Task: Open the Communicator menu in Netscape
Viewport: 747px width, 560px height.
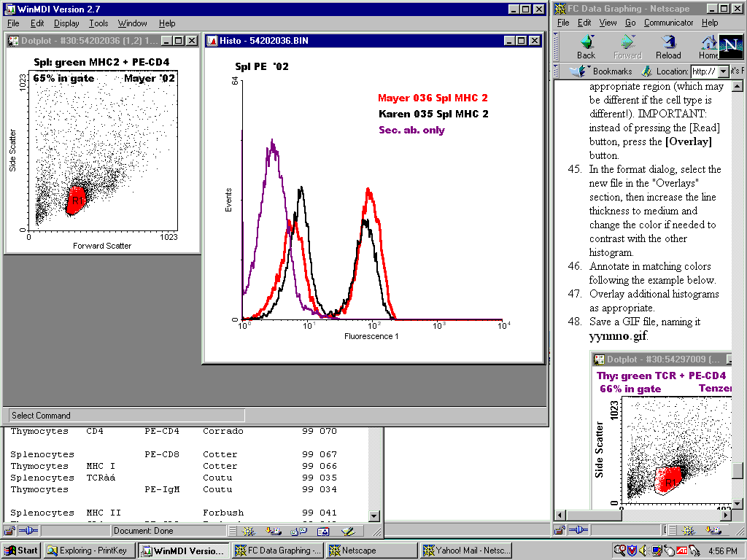Action: [x=668, y=23]
